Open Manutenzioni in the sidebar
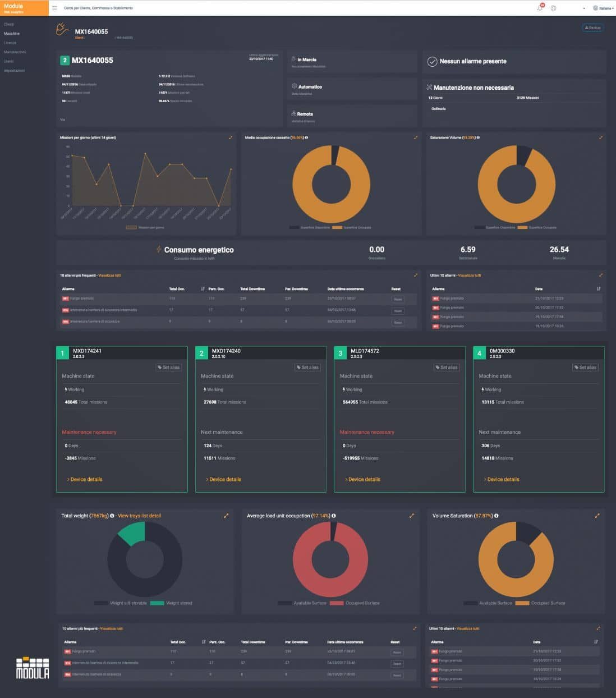The image size is (616, 698). (x=15, y=52)
